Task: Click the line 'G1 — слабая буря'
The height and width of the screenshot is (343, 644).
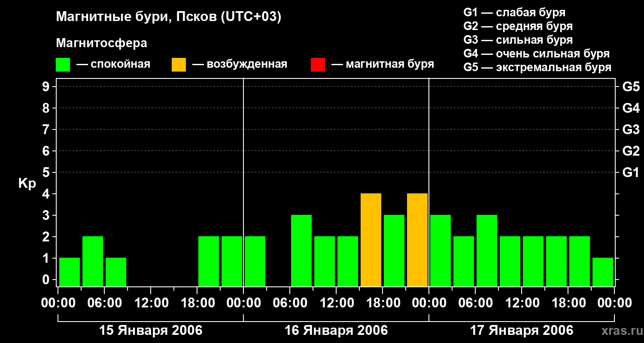Action: pyautogui.click(x=514, y=12)
